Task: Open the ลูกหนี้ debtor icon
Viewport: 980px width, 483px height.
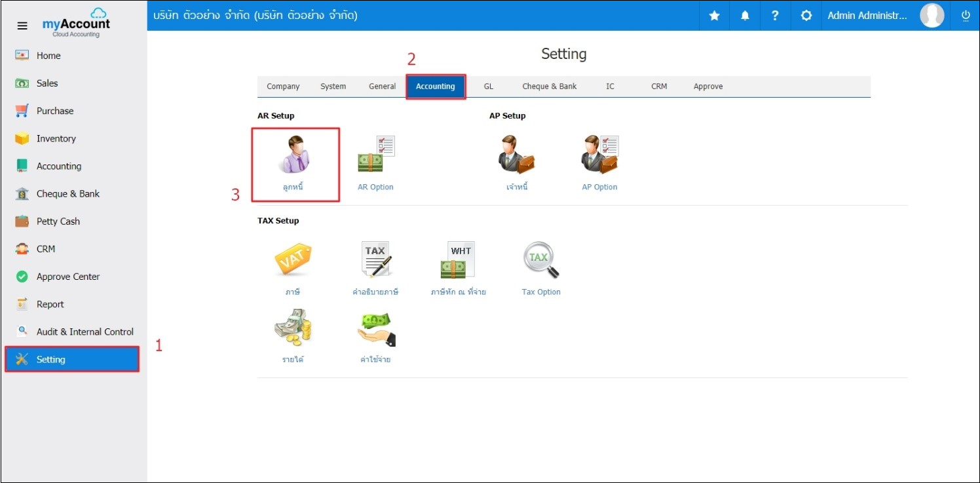Action: [293, 155]
